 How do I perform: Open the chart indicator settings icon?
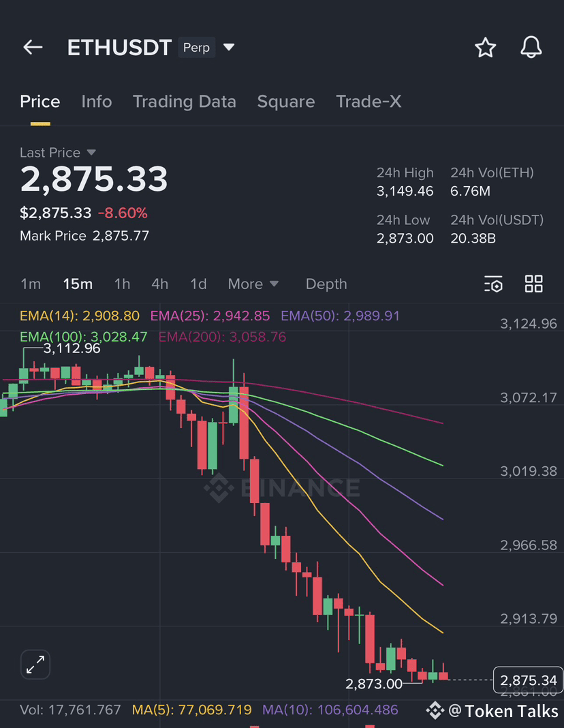pos(493,284)
